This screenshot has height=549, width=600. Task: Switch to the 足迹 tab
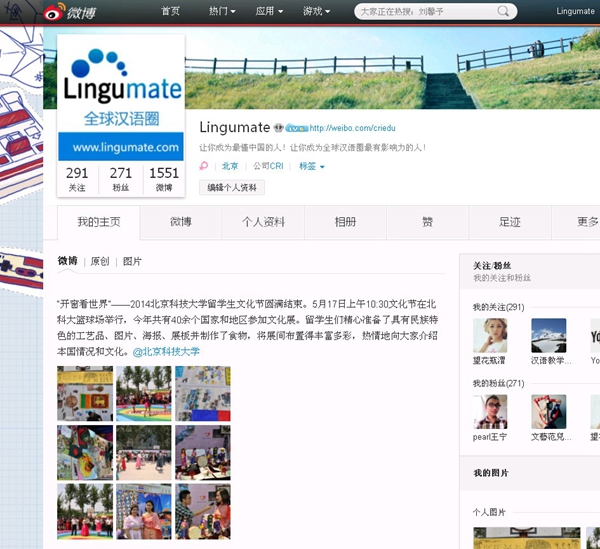point(510,222)
